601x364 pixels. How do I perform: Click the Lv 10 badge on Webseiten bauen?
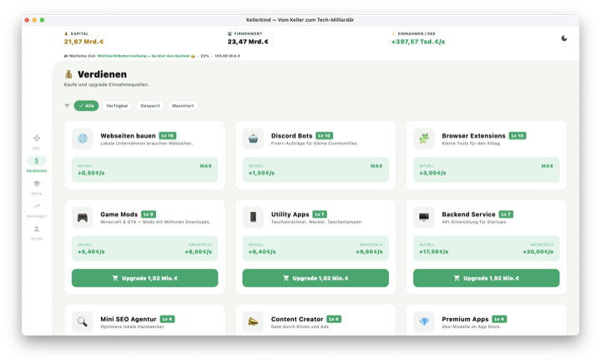pyautogui.click(x=168, y=135)
